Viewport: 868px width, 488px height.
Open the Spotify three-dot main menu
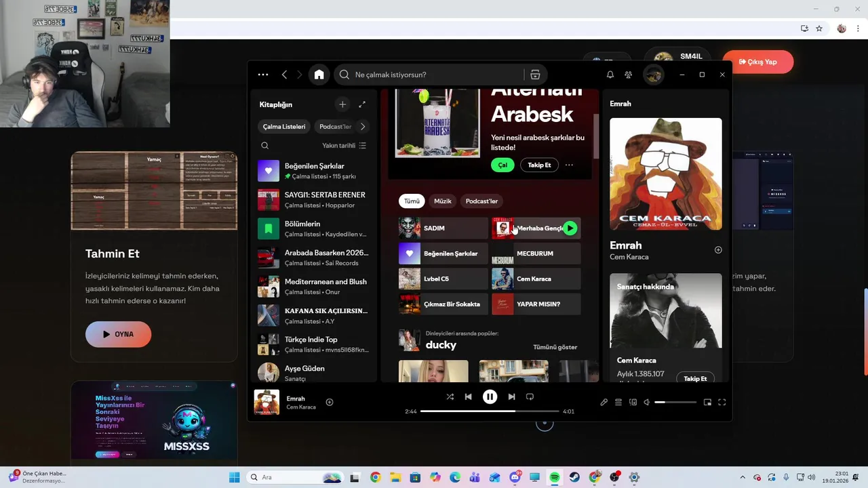[x=263, y=75]
